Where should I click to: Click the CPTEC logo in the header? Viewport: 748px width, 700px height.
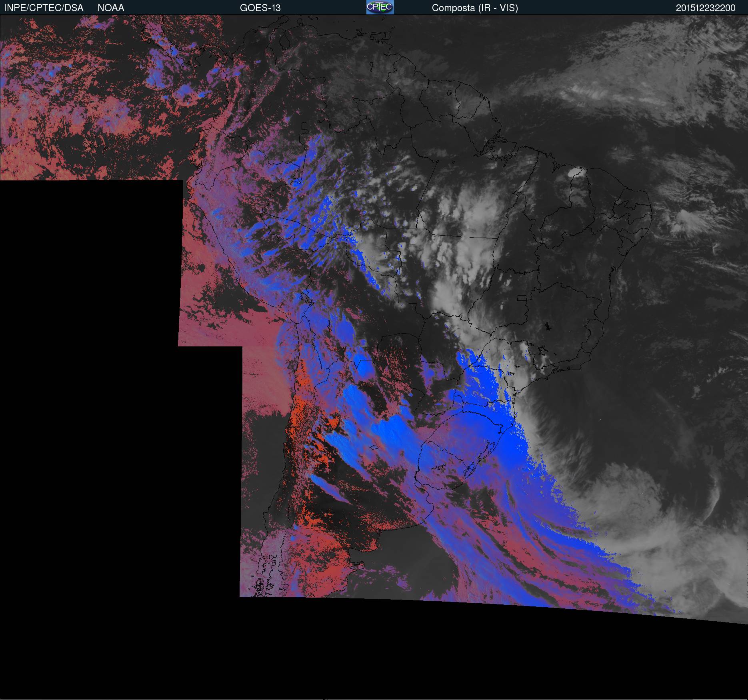click(x=380, y=7)
